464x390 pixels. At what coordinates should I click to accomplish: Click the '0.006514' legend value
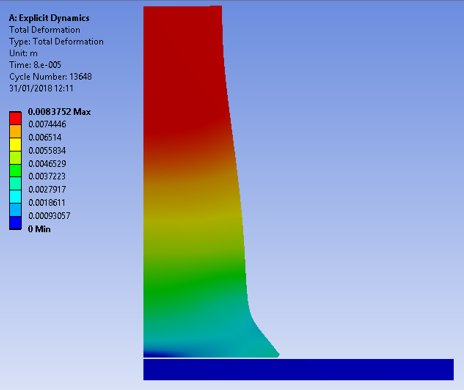coord(45,137)
